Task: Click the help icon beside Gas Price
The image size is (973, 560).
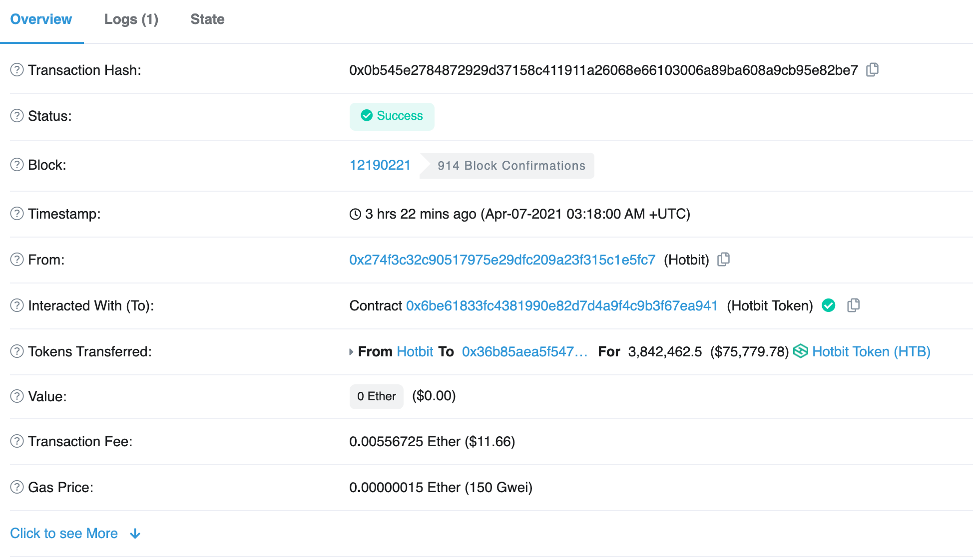Action: click(x=17, y=487)
